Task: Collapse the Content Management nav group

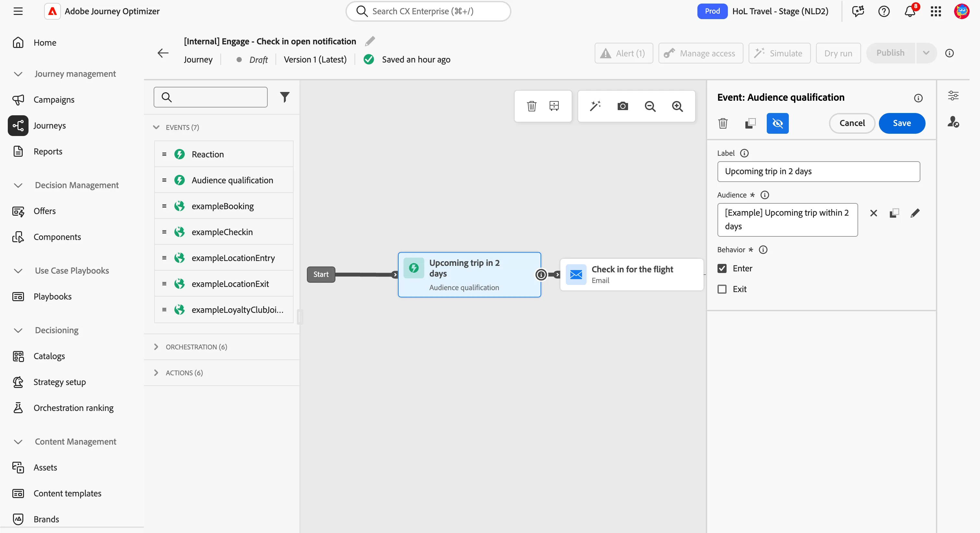Action: (18, 441)
